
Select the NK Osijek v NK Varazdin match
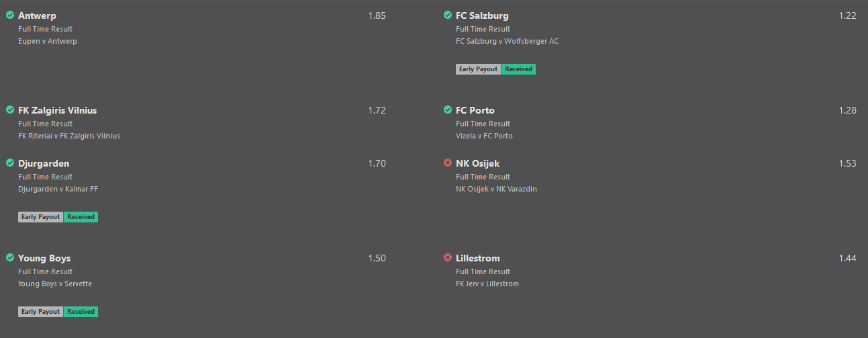pos(496,189)
